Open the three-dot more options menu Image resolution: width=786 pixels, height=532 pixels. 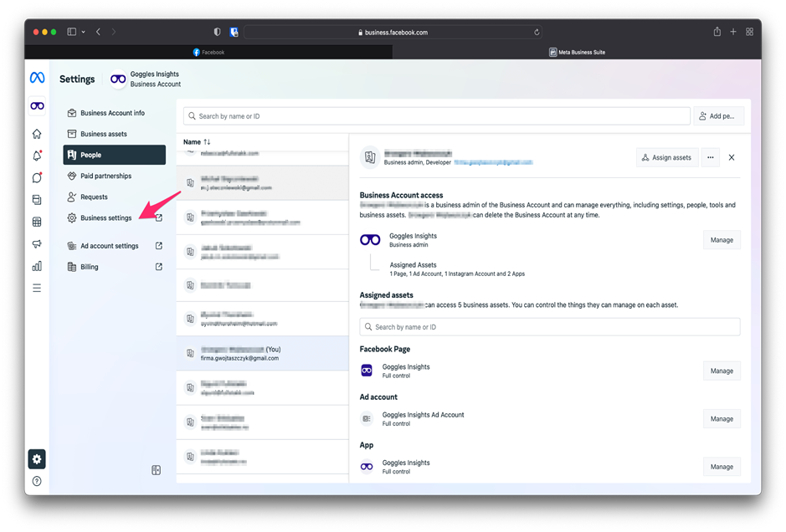tap(710, 157)
